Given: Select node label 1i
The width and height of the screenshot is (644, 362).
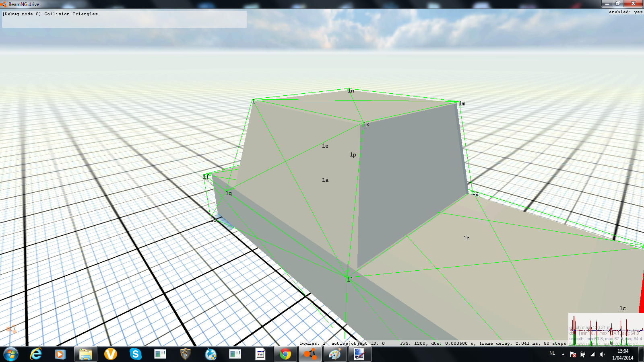Looking at the screenshot, I should (x=350, y=280).
